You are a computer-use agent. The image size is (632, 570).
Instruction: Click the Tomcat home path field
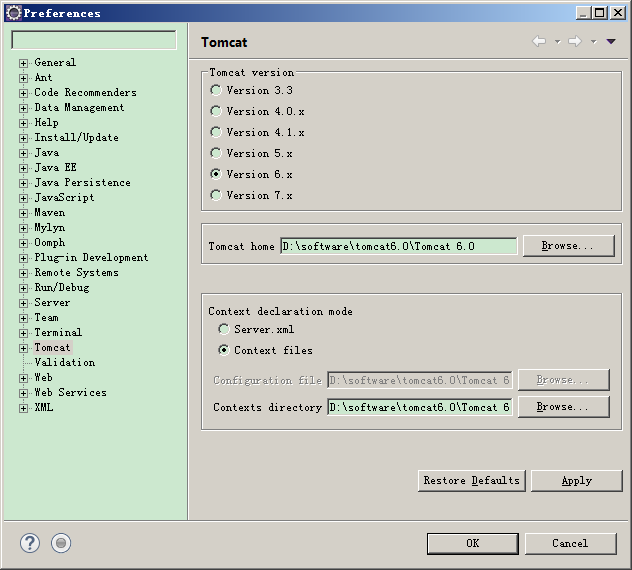coord(399,246)
